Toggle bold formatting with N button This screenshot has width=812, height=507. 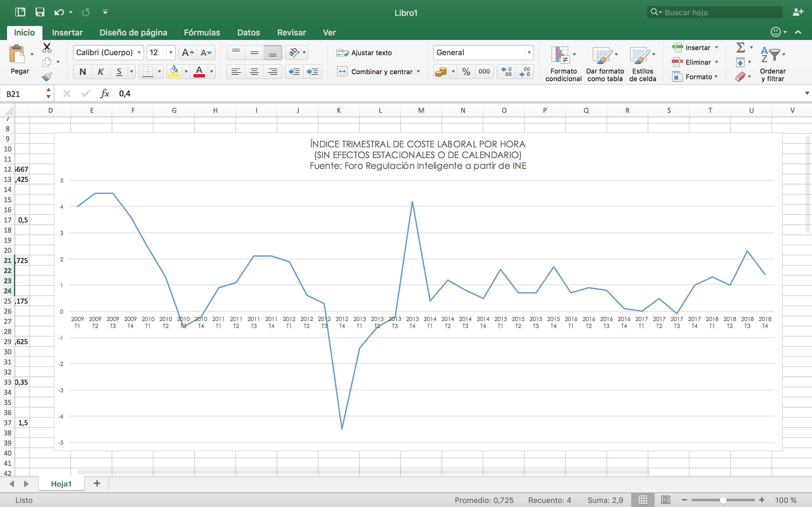point(82,71)
